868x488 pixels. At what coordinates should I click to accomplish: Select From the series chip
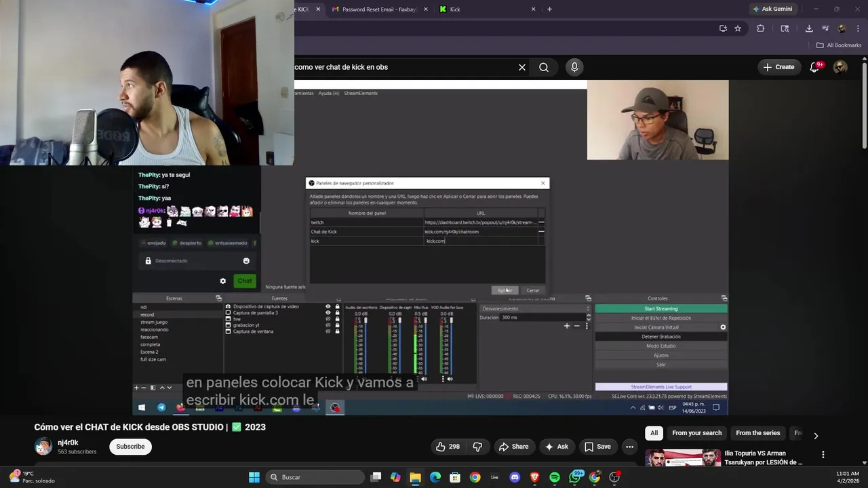(758, 433)
